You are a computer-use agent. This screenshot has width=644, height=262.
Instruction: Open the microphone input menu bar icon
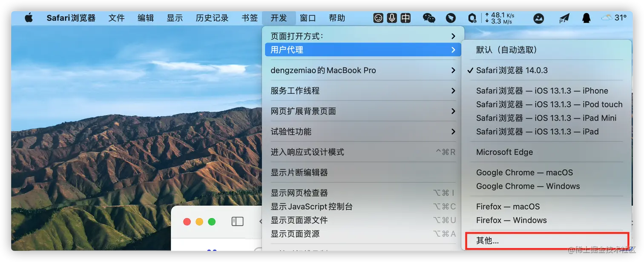coord(392,18)
